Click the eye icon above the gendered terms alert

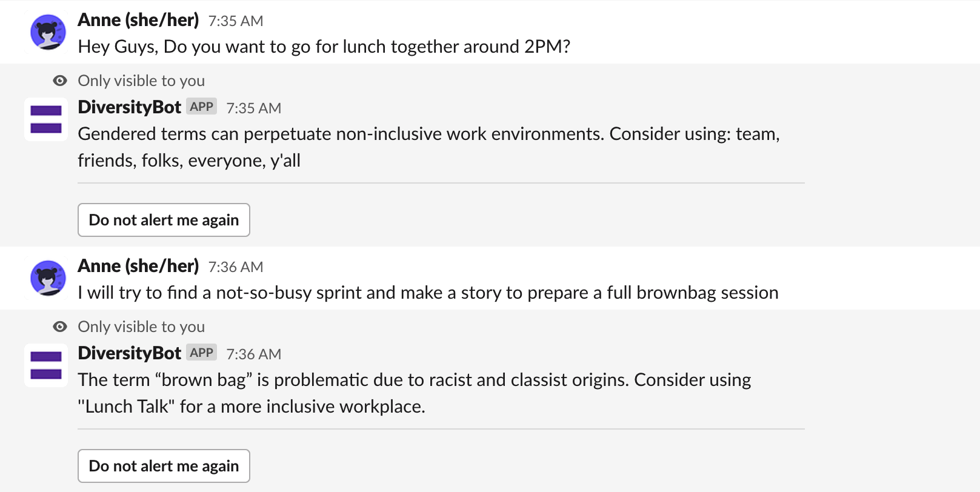[60, 81]
